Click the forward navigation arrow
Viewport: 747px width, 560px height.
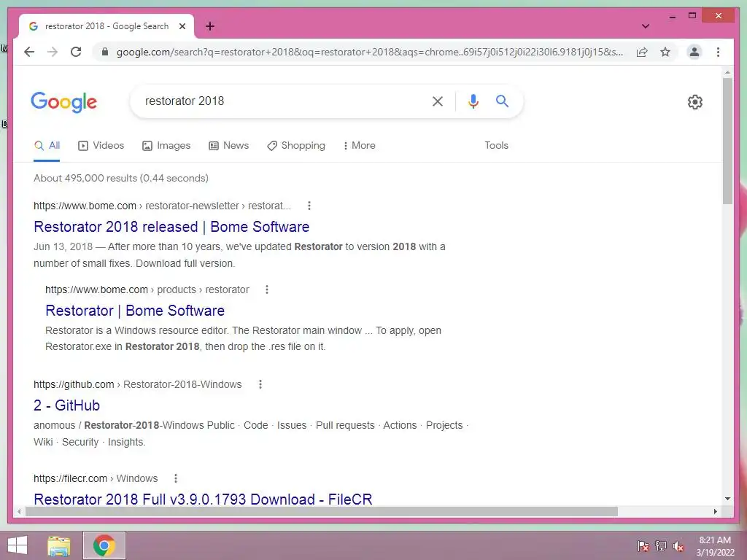[x=53, y=52]
